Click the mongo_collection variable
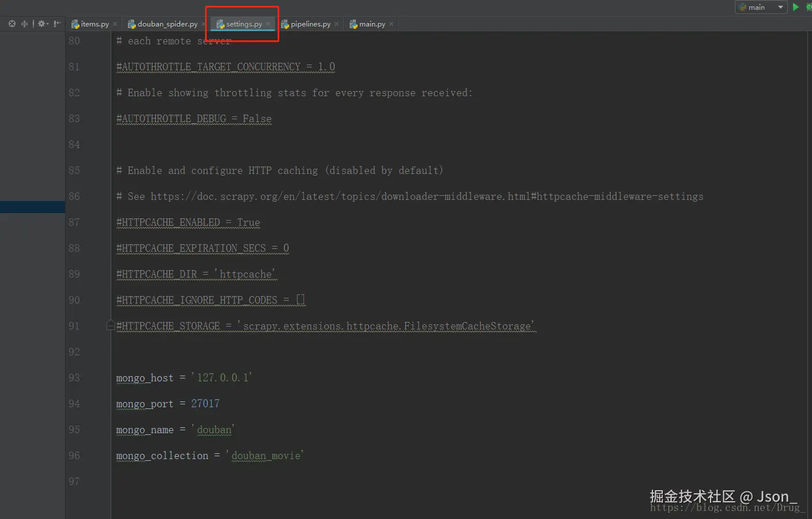The image size is (812, 519). click(162, 456)
